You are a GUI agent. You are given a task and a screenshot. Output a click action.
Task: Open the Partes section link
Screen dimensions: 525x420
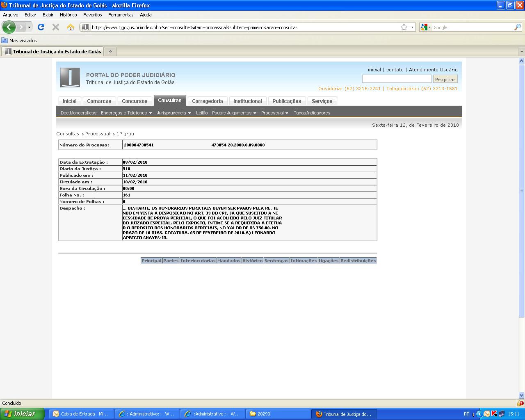171,260
